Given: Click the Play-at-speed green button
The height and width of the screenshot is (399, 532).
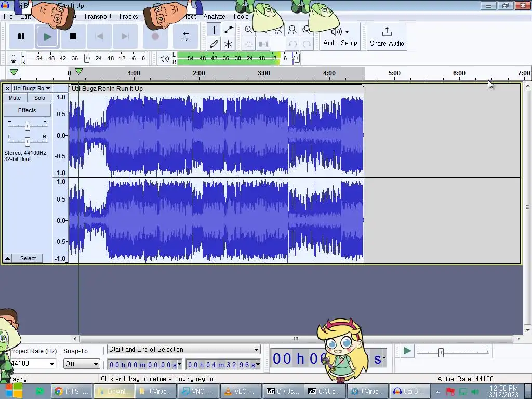Looking at the screenshot, I should (x=407, y=351).
